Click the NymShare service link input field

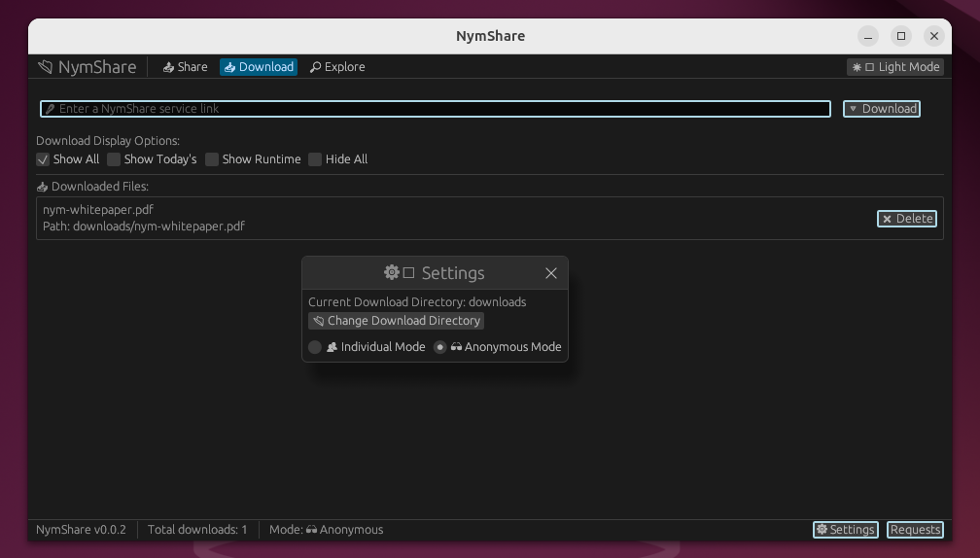[x=436, y=109]
